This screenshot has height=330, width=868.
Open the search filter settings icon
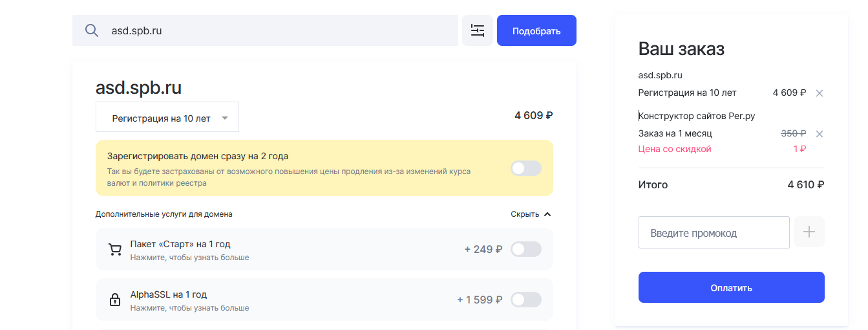478,30
